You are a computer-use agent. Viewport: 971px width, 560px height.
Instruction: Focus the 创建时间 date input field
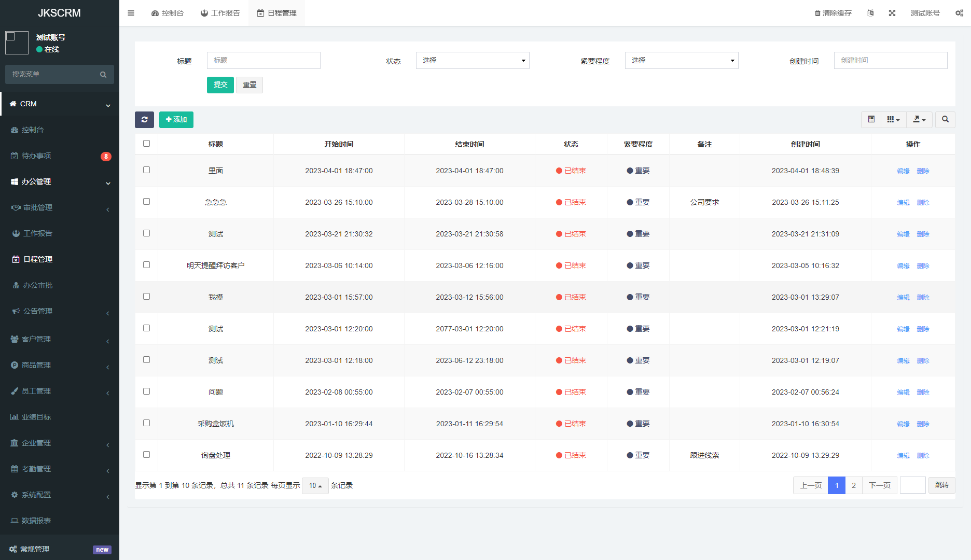pyautogui.click(x=891, y=61)
